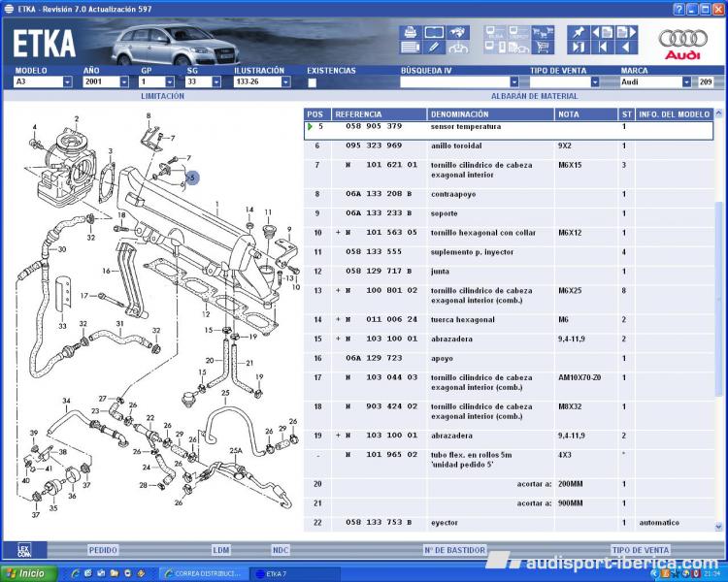Pin the illustration with the pushpin icon

(579, 32)
